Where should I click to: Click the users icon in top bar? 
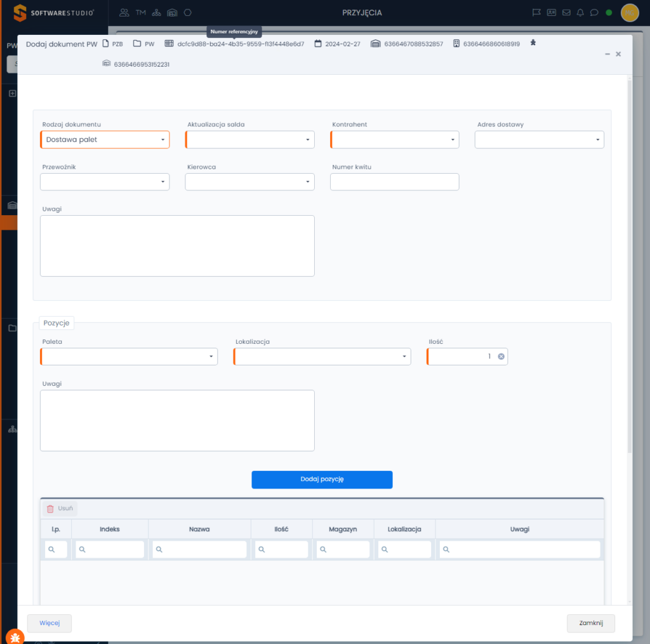(x=124, y=13)
